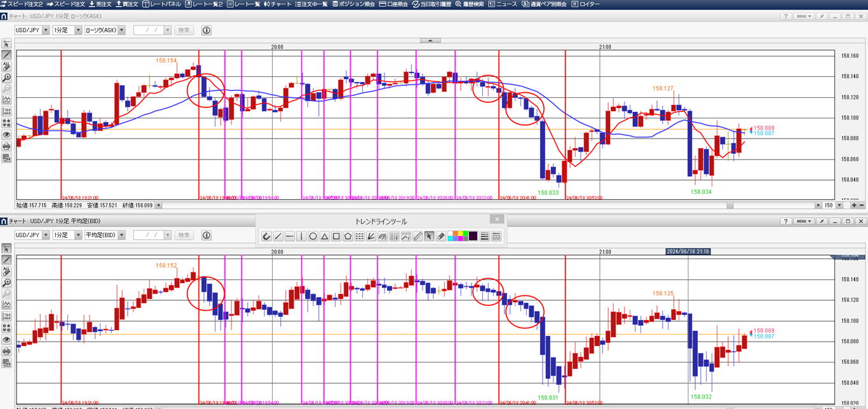Click the MENU button on upper chart window
Image resolution: width=868 pixels, height=409 pixels.
point(803,16)
